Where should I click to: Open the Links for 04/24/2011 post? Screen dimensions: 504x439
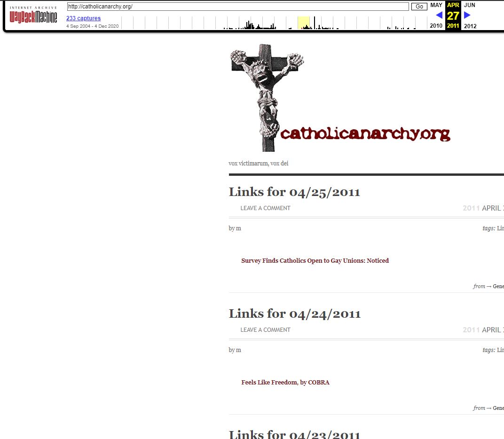pos(294,314)
